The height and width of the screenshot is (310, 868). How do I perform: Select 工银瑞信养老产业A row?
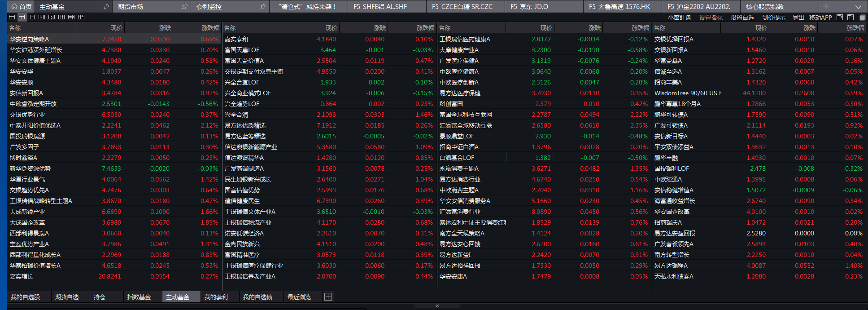pyautogui.click(x=329, y=276)
